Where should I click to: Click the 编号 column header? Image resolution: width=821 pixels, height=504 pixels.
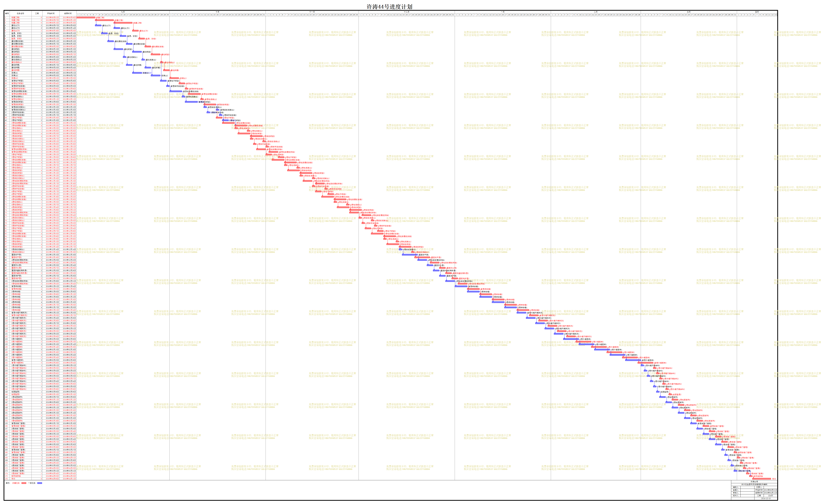pyautogui.click(x=7, y=14)
